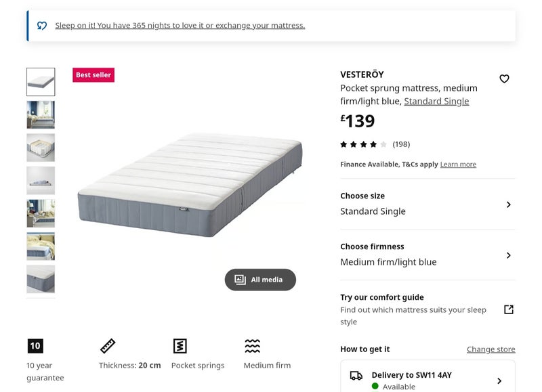Expand the Choose size option
Image resolution: width=542 pixels, height=392 pixels.
[x=508, y=204]
